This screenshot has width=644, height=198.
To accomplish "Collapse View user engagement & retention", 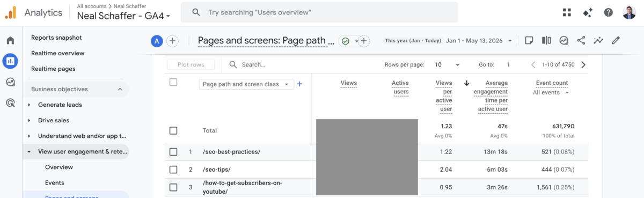I will pos(29,151).
